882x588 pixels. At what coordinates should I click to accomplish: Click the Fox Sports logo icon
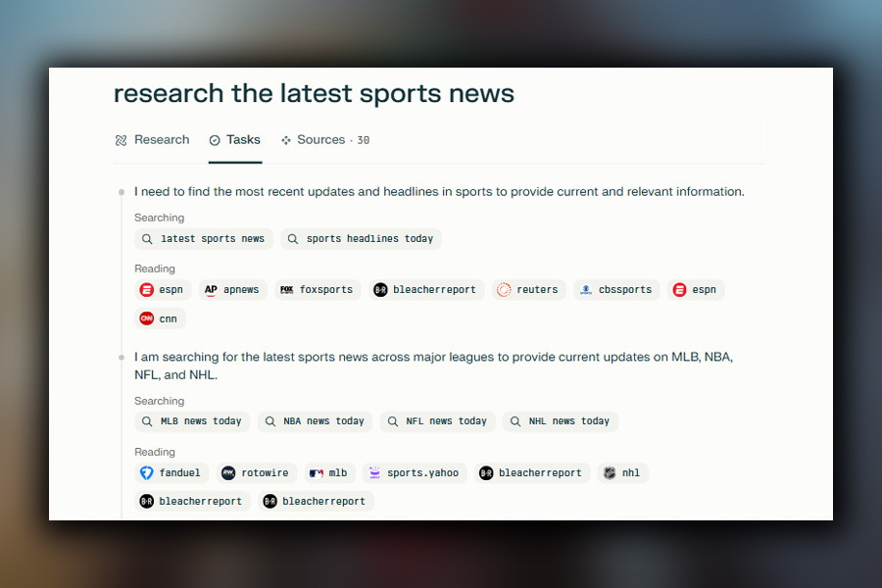[287, 290]
